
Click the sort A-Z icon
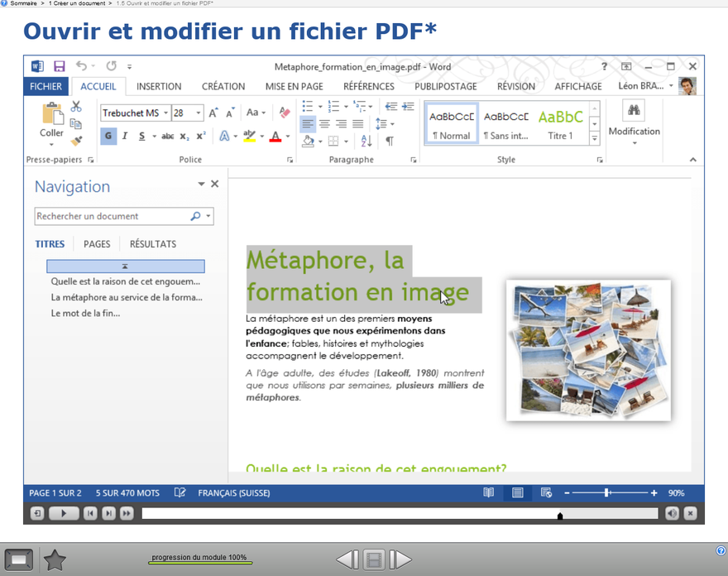pyautogui.click(x=366, y=142)
